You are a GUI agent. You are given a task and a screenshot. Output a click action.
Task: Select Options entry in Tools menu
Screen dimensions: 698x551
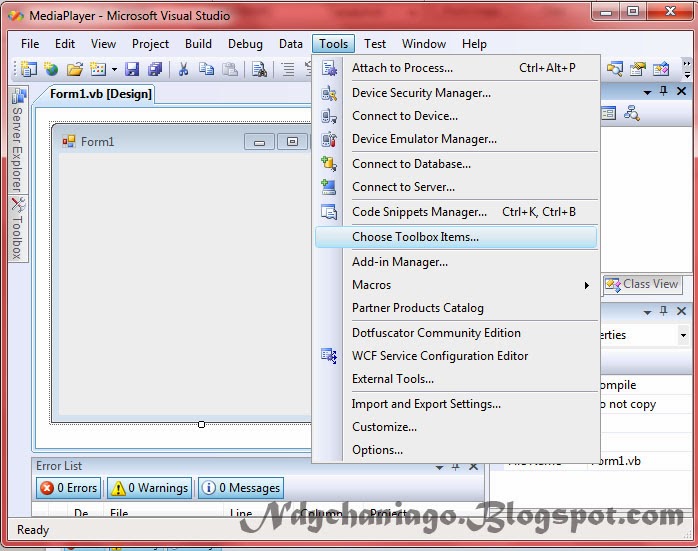coord(456,450)
